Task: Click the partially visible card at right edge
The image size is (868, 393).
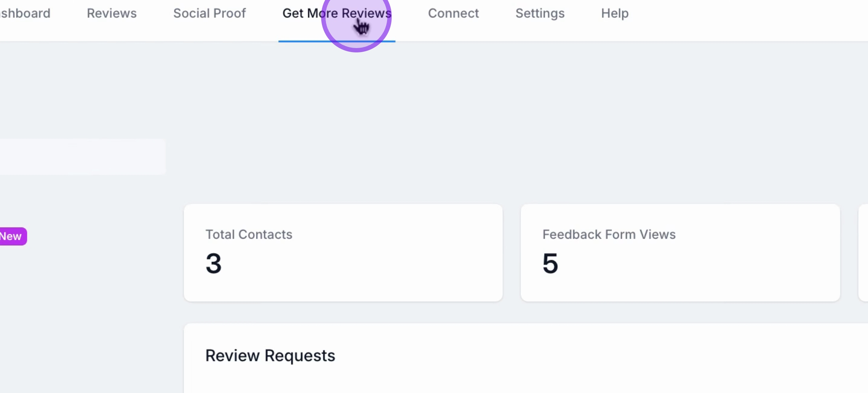Action: pos(863,253)
